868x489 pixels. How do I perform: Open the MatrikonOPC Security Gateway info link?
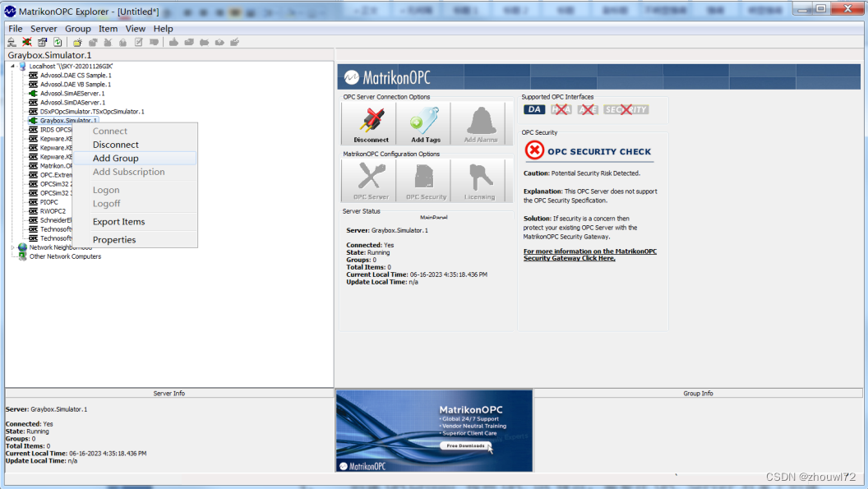click(590, 255)
